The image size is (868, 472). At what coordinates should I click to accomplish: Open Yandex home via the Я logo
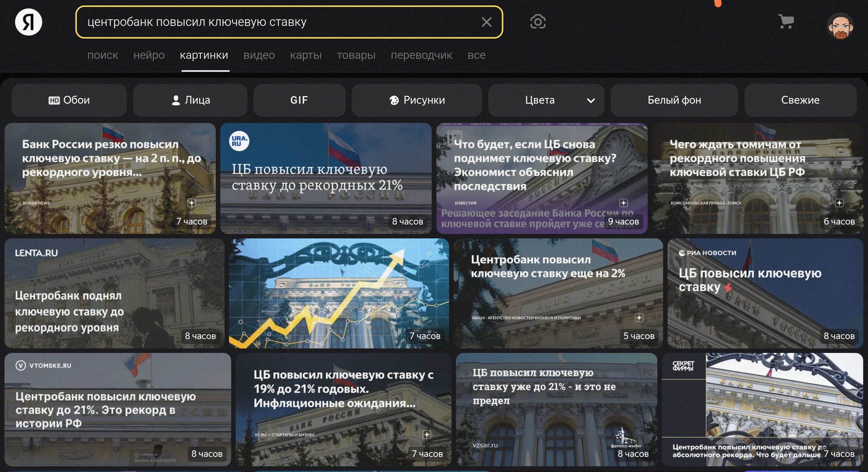(x=29, y=22)
